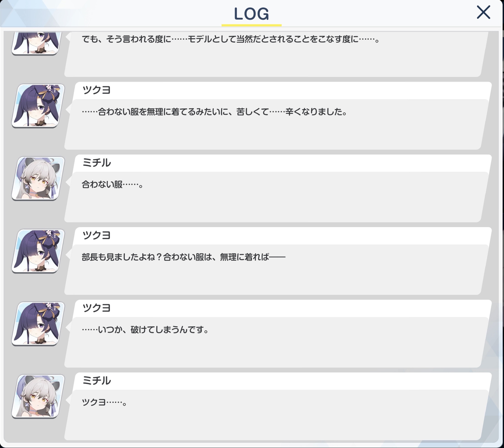Viewport: 504px width, 448px height.
Task: Click Tsukuyo's portrait beside 破けてしまうんです line
Action: 38,324
